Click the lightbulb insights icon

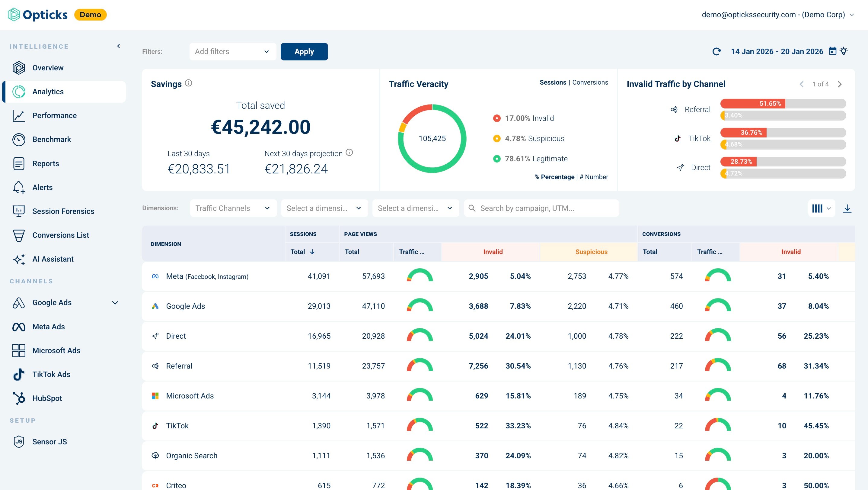tap(844, 51)
